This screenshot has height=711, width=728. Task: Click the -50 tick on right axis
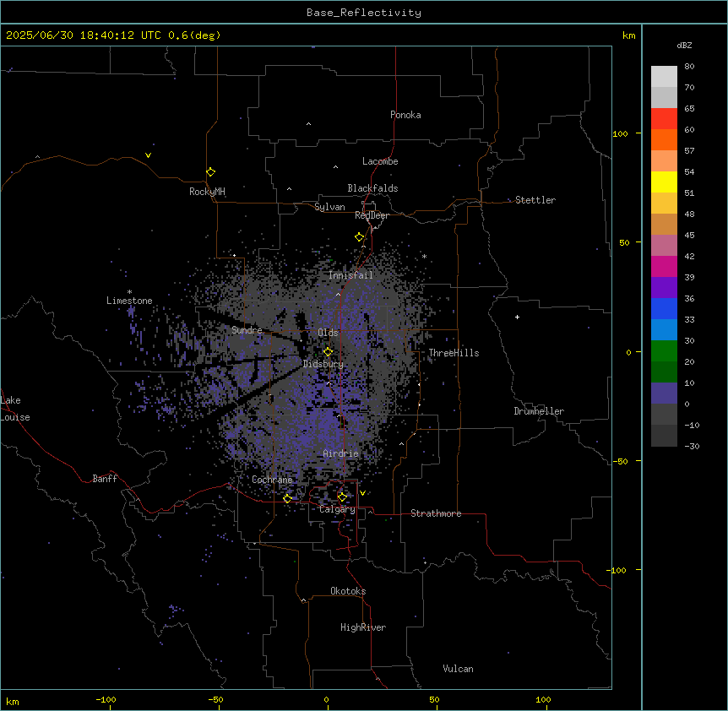click(x=620, y=461)
